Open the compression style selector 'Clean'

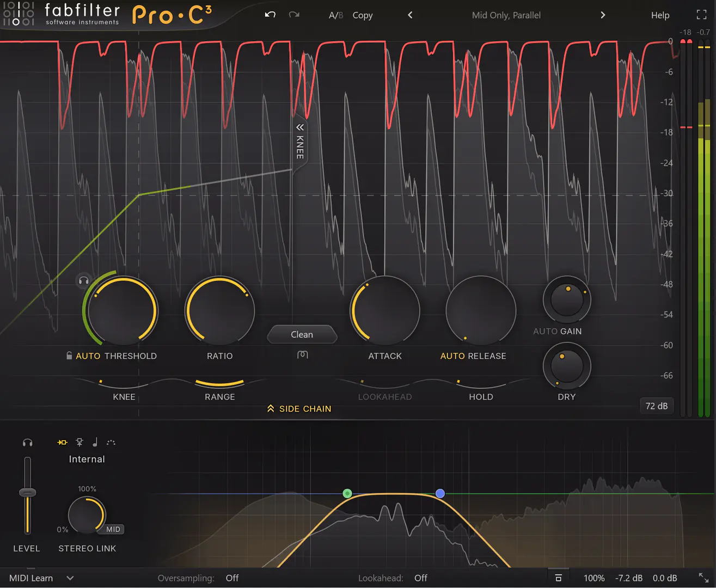click(x=302, y=334)
